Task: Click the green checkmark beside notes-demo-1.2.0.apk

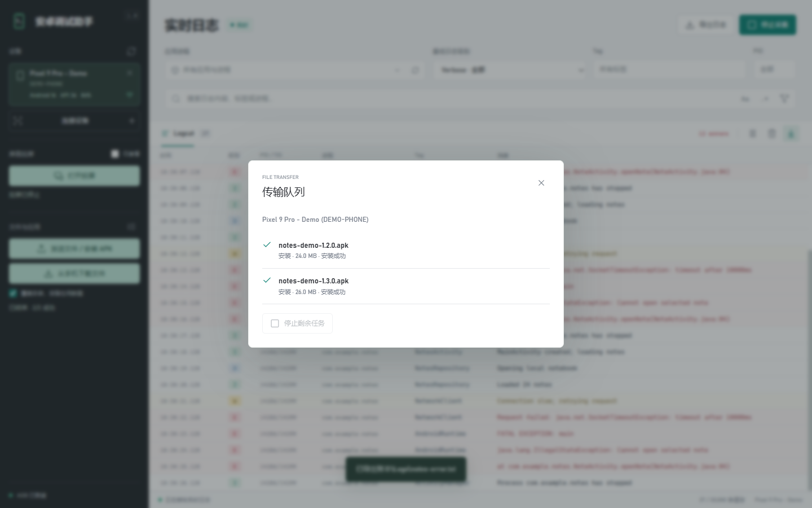Action: coord(267,245)
